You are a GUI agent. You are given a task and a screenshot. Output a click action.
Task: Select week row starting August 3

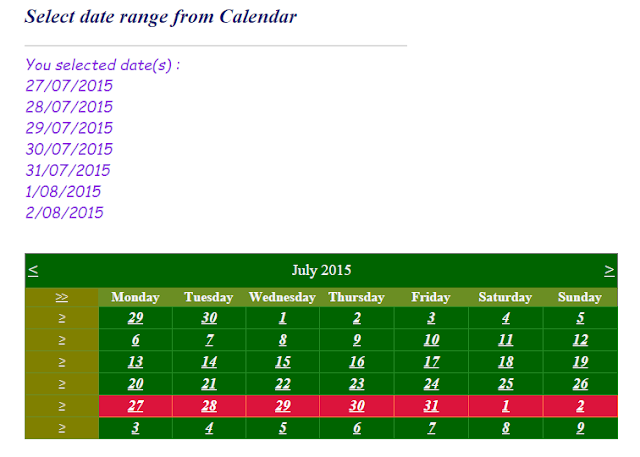[x=62, y=428]
